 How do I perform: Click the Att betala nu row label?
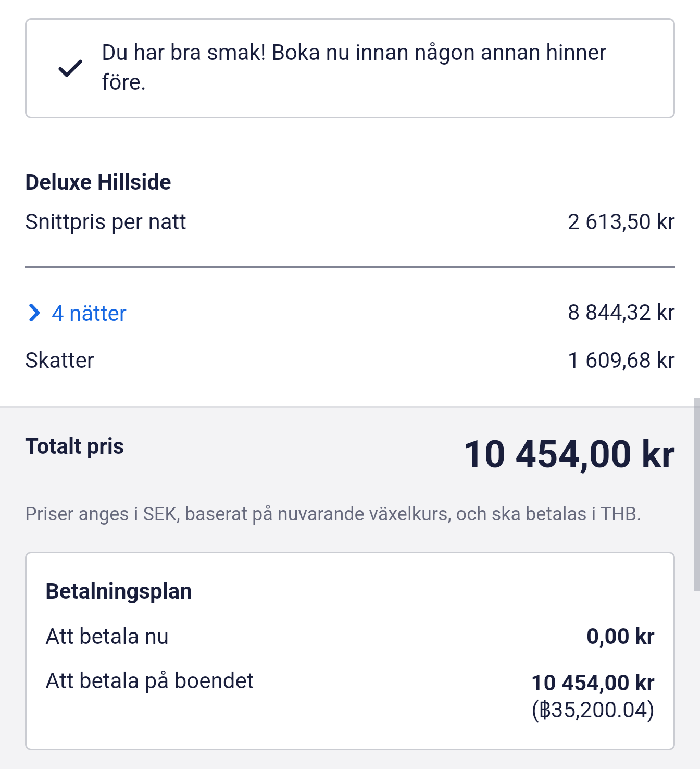point(107,637)
